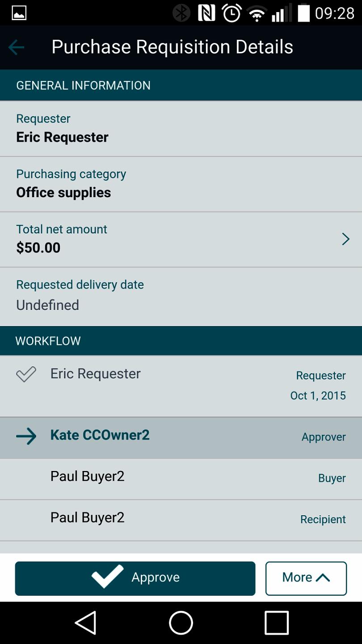
Task: Click the checkmark beside Eric Requester
Action: coord(26,374)
